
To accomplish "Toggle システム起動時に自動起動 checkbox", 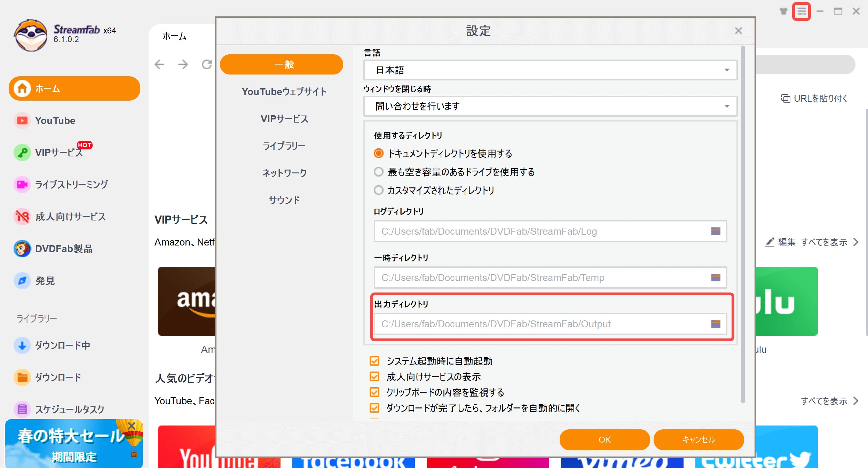I will [x=374, y=361].
